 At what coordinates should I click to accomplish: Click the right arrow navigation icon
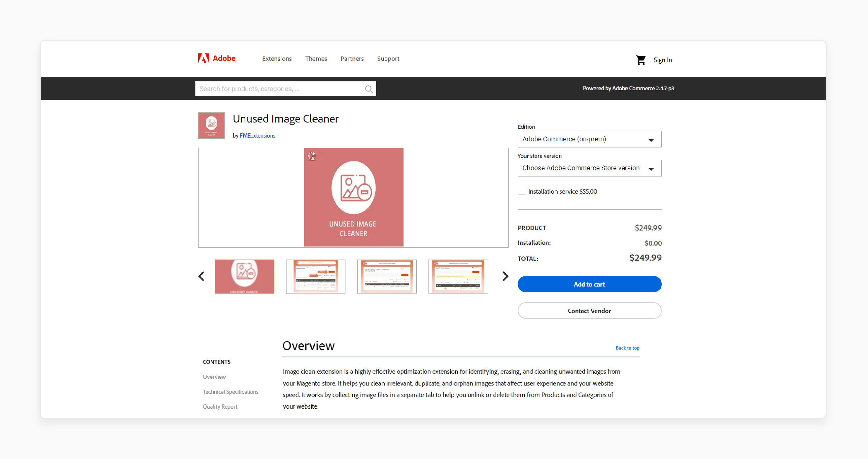point(503,276)
